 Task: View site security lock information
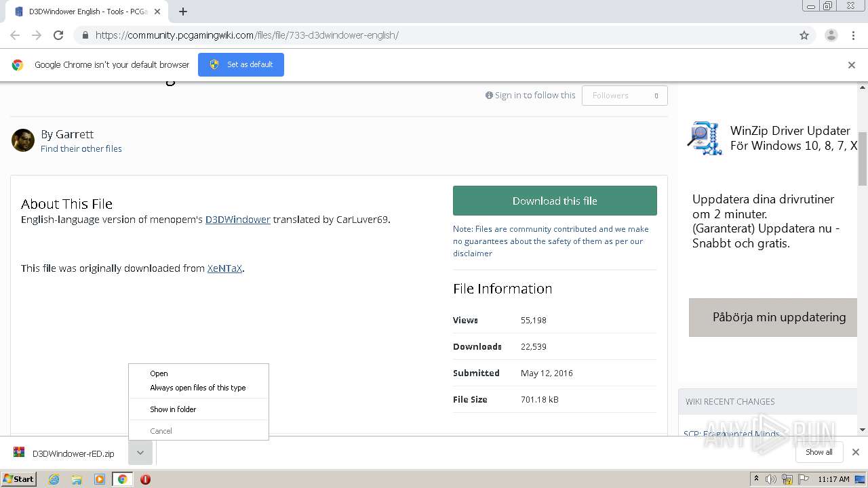coord(85,35)
